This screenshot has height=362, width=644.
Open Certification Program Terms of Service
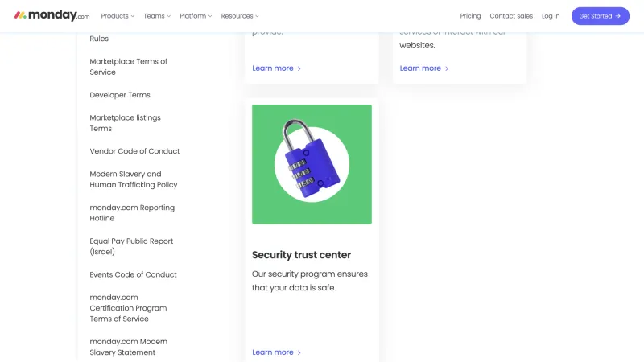point(128,308)
